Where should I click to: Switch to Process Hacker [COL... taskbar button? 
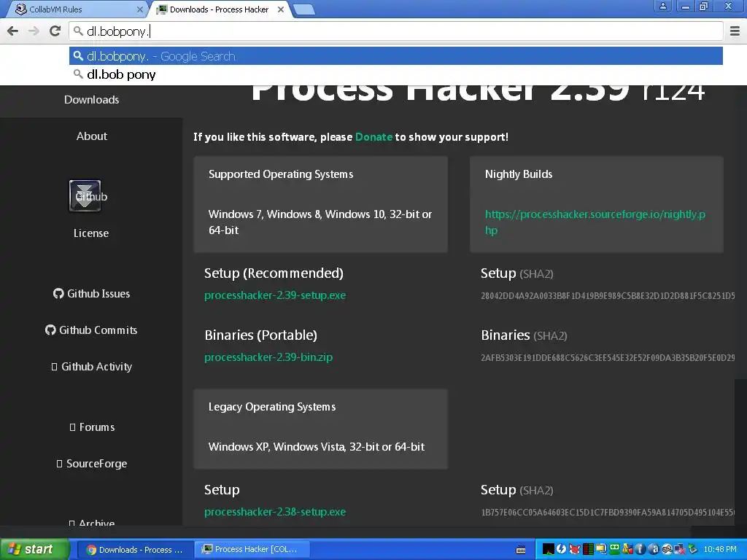pos(251,550)
